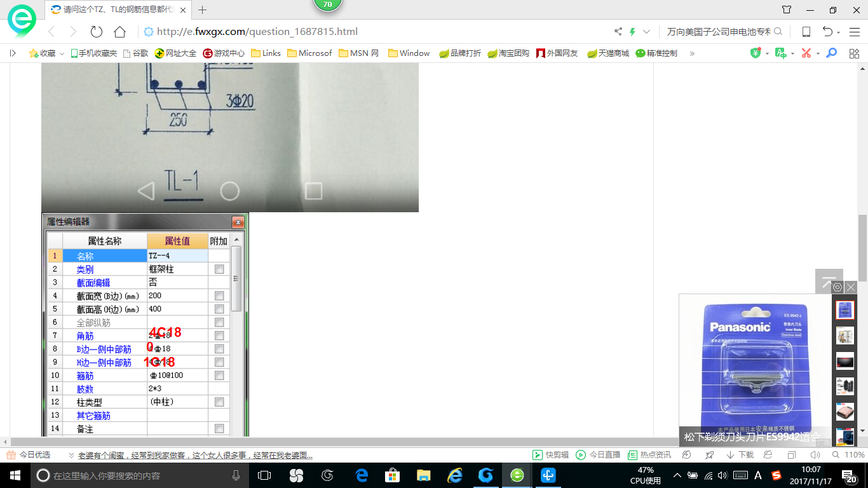The height and width of the screenshot is (488, 868).
Task: Open the skin shirt icon in title bar
Action: (x=787, y=10)
